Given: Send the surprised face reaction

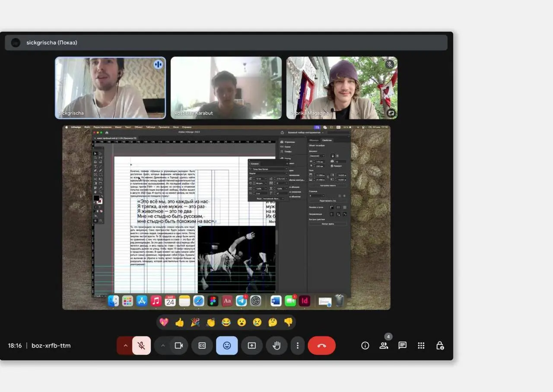Looking at the screenshot, I should pyautogui.click(x=242, y=322).
